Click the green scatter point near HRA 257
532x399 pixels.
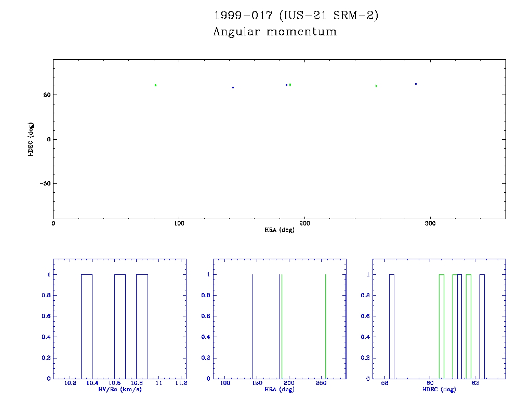(376, 85)
